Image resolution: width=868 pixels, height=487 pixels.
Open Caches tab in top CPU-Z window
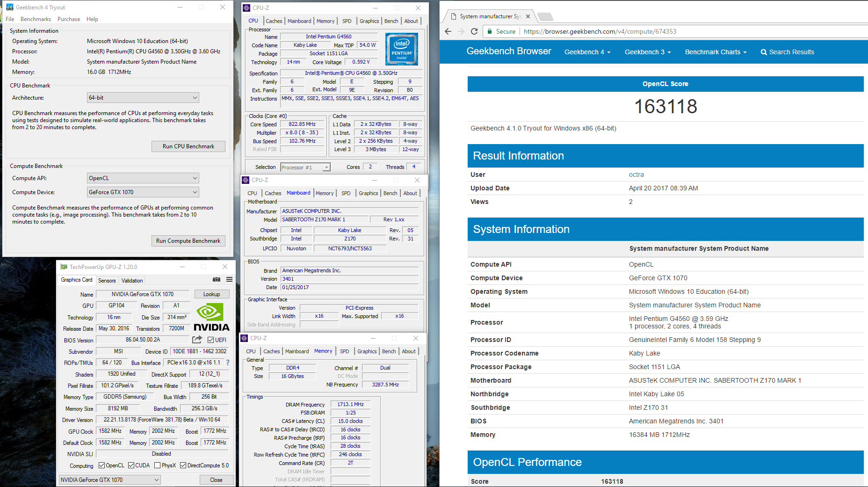[274, 21]
